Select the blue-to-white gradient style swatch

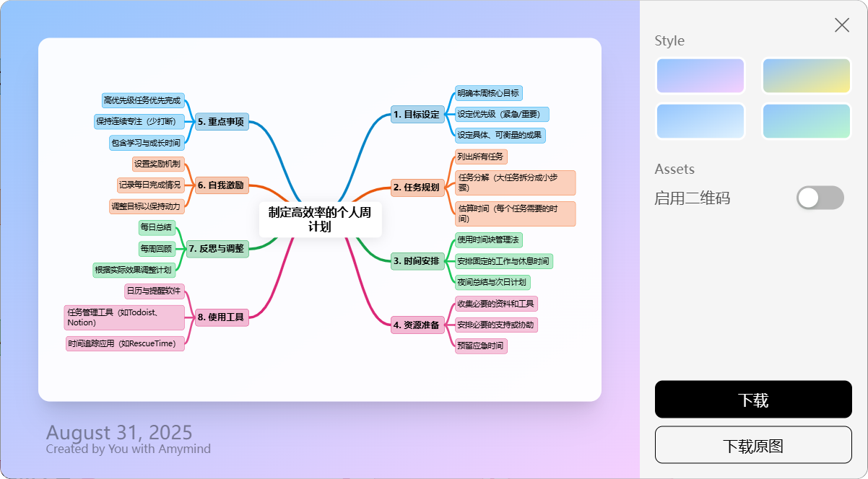tap(700, 121)
